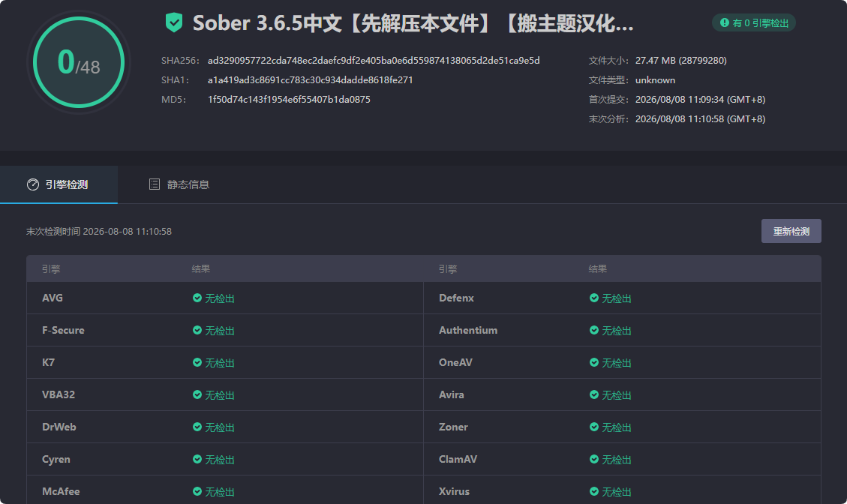
Task: Click the green check icon in DrWeb row
Action: pyautogui.click(x=197, y=427)
